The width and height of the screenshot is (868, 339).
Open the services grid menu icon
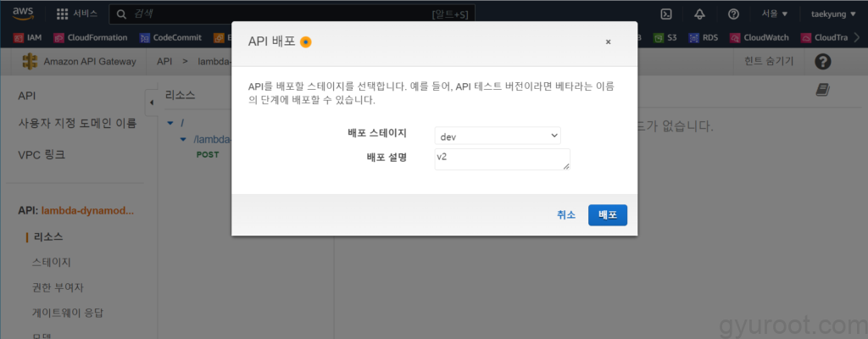click(x=62, y=14)
